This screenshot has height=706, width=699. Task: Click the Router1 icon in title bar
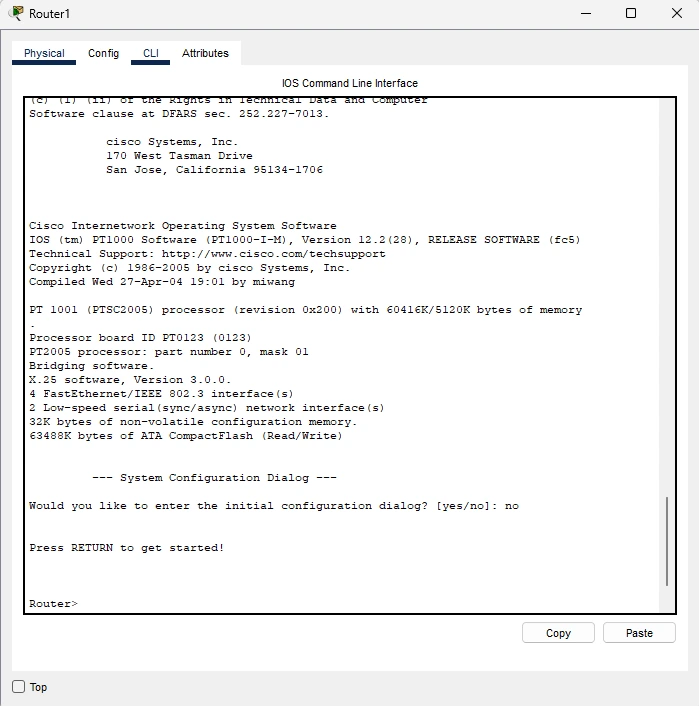click(x=16, y=13)
